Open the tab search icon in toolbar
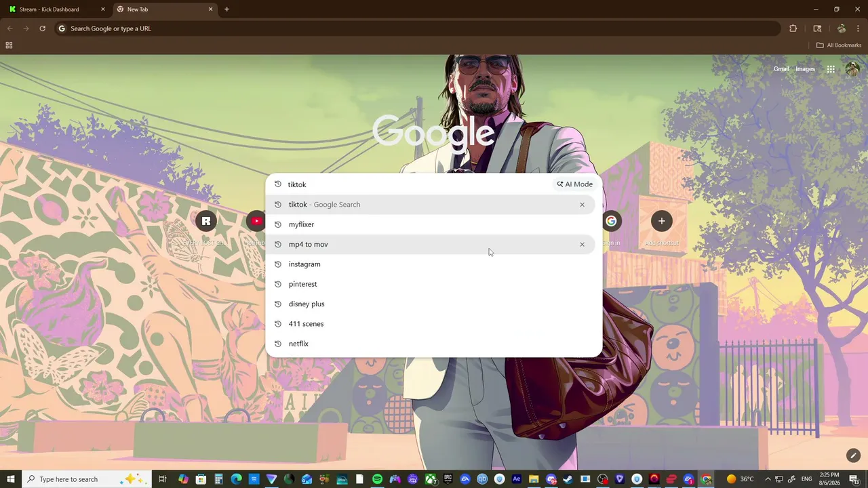The image size is (868, 488). coord(817,28)
